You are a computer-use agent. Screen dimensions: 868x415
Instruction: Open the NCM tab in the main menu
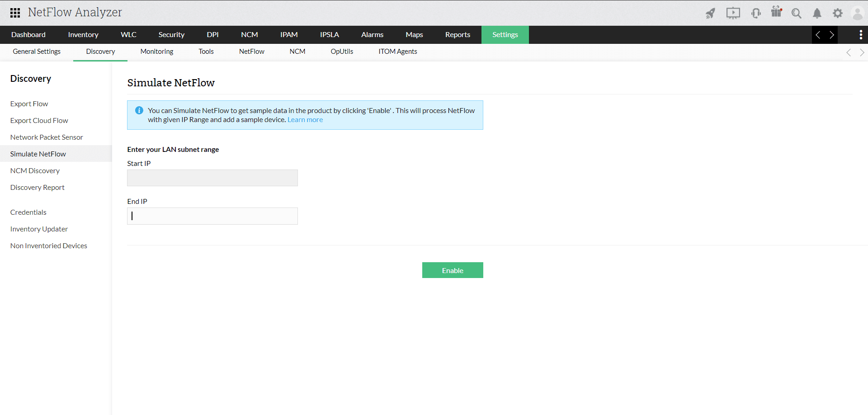(250, 35)
